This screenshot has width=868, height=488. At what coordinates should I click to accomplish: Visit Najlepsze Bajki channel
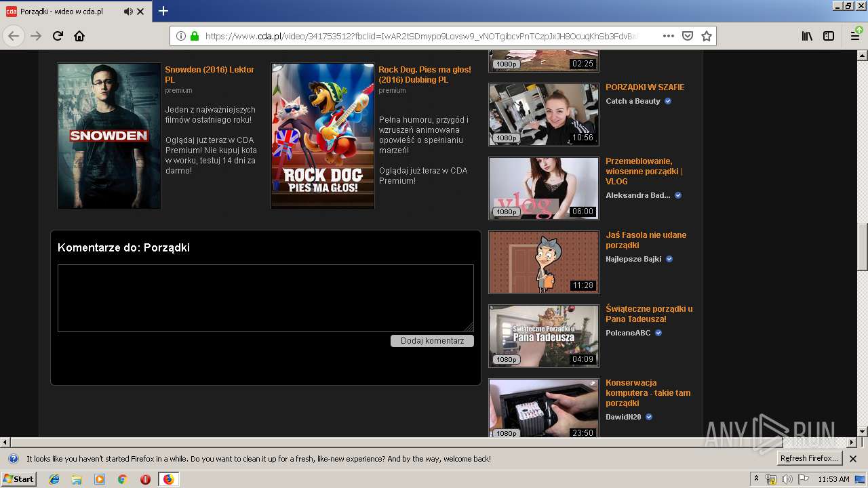coord(633,259)
